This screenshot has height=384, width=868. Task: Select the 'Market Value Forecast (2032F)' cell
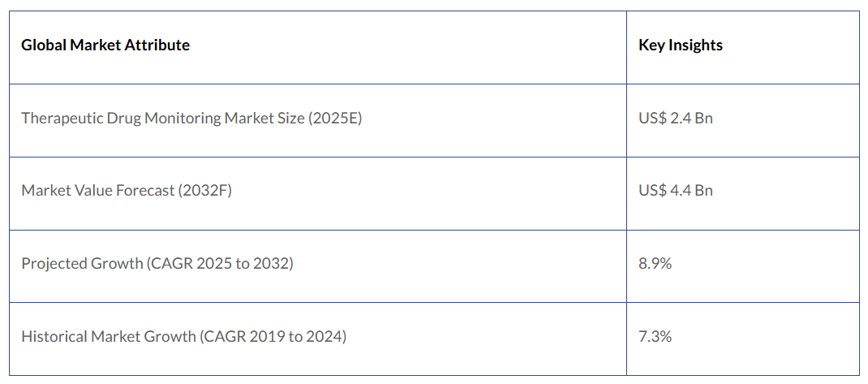[x=127, y=191]
